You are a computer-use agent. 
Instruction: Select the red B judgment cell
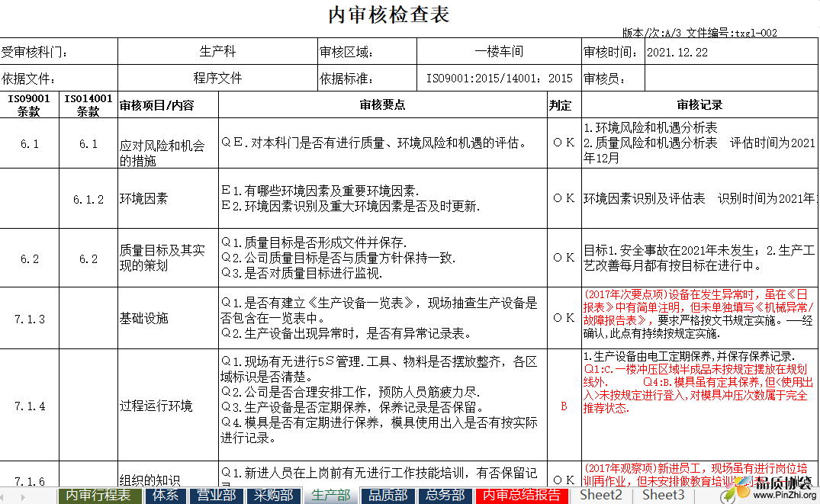point(564,406)
